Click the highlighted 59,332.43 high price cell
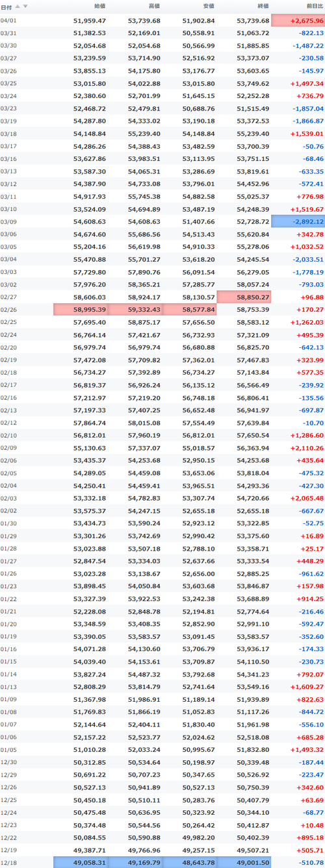325x868 pixels. point(135,310)
